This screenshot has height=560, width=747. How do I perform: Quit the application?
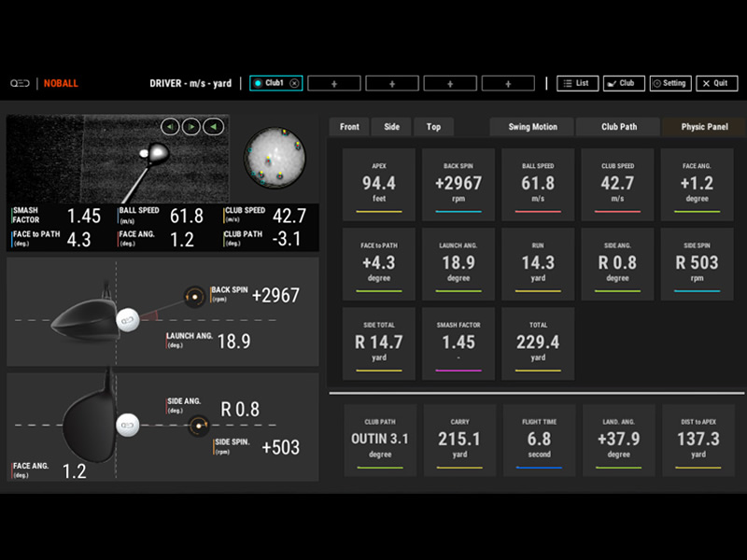(716, 83)
